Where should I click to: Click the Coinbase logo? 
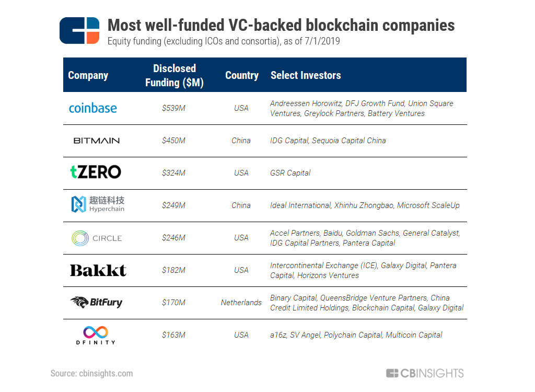pos(93,108)
